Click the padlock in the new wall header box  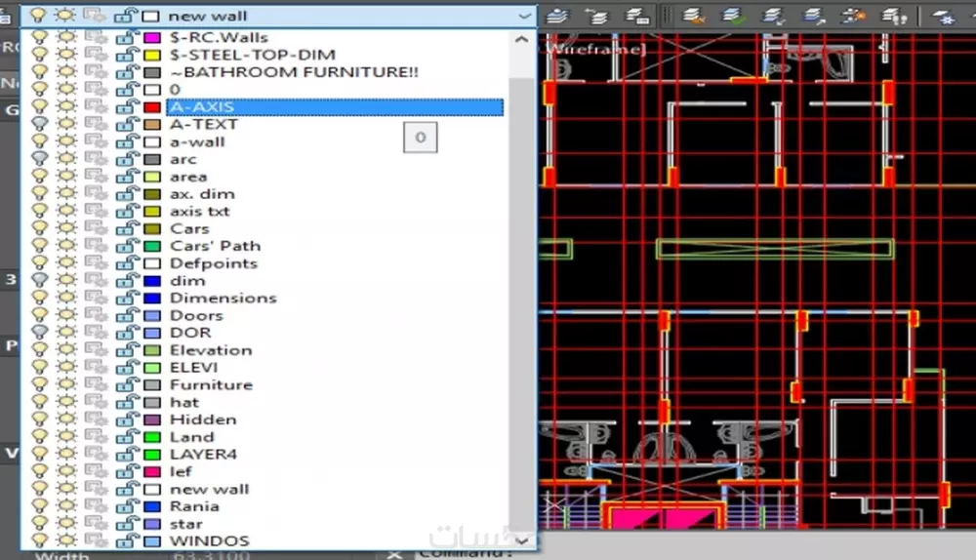click(x=126, y=16)
